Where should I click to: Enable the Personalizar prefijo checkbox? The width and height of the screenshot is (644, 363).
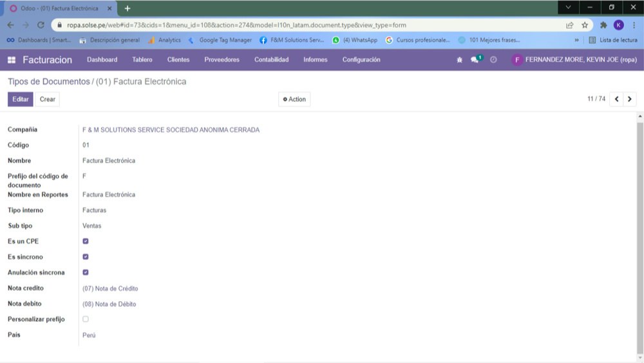click(x=86, y=319)
